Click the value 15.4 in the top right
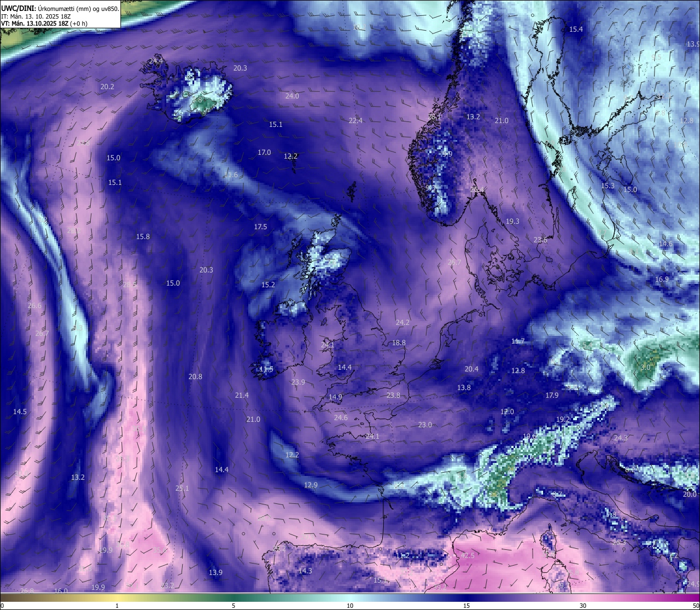Screen dimensions: 700x610 coord(576,30)
